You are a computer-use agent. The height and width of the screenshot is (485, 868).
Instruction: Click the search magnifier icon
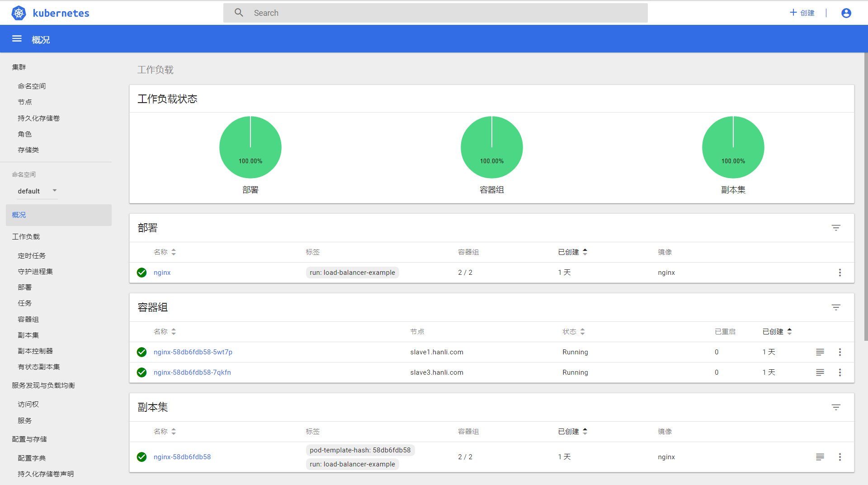tap(239, 13)
